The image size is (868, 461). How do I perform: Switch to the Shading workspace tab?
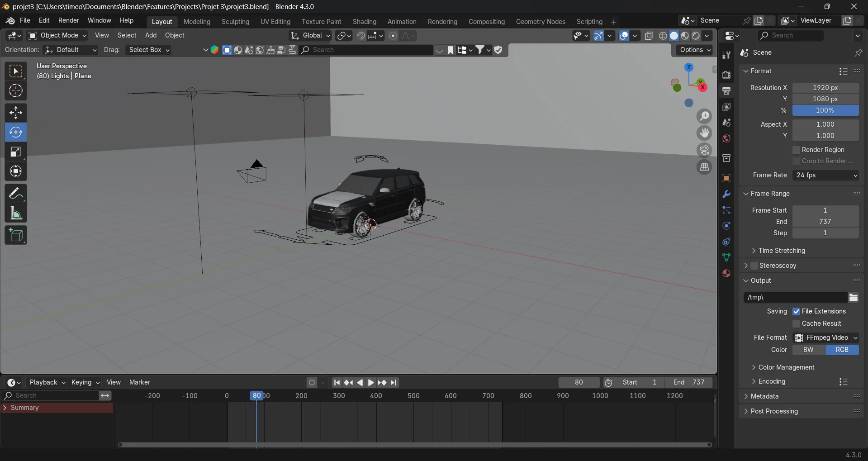click(x=365, y=22)
